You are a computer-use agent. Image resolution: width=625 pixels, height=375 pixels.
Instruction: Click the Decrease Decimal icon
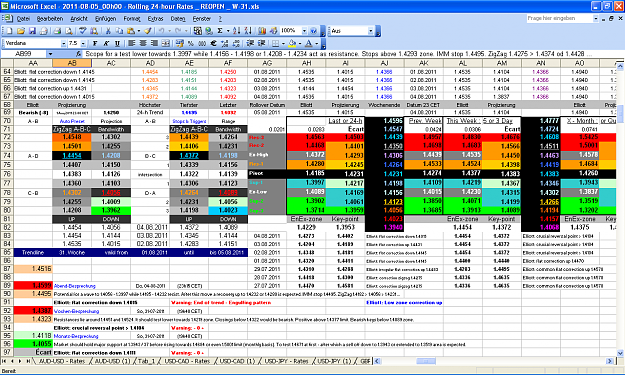[x=236, y=43]
